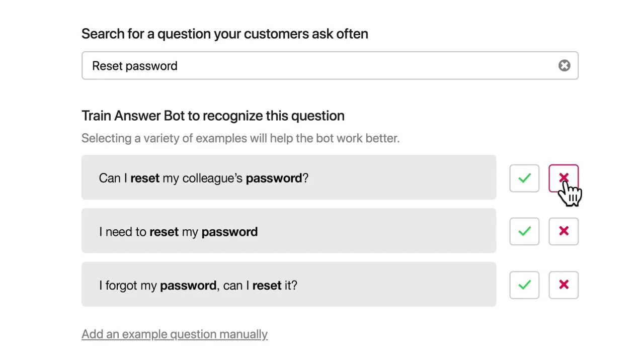The height and width of the screenshot is (362, 644).
Task: Reject the colleague's password example question
Action: point(563,178)
